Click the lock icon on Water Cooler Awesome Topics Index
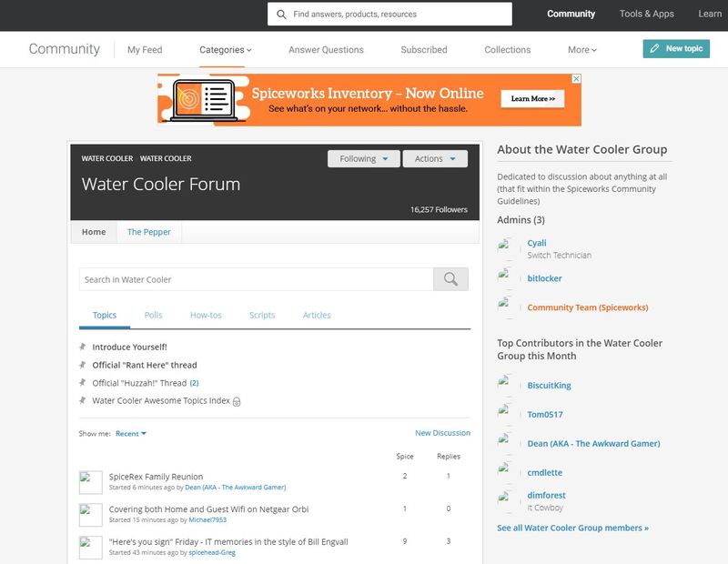The image size is (728, 564). pos(235,400)
